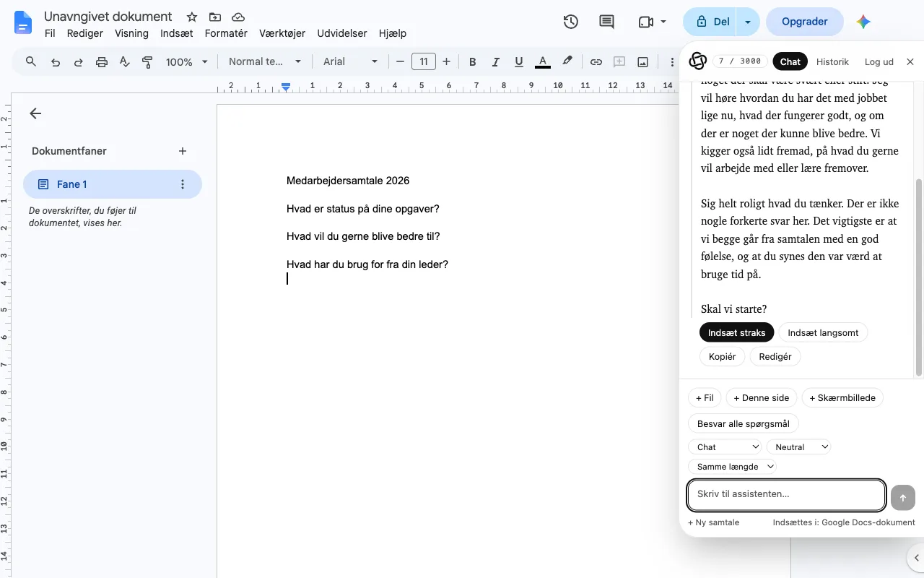Toggle italic formatting
This screenshot has width=924, height=578.
pyautogui.click(x=495, y=62)
